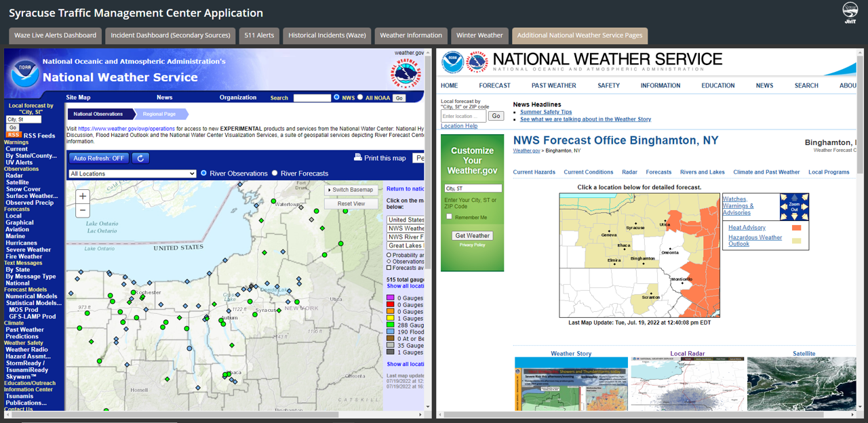Click the search text field beside Search label

coord(312,98)
